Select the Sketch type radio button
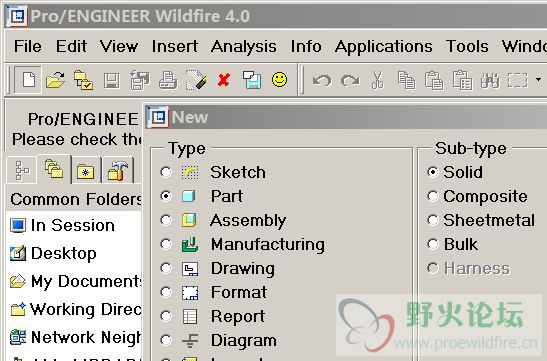This screenshot has width=547, height=361. (166, 172)
